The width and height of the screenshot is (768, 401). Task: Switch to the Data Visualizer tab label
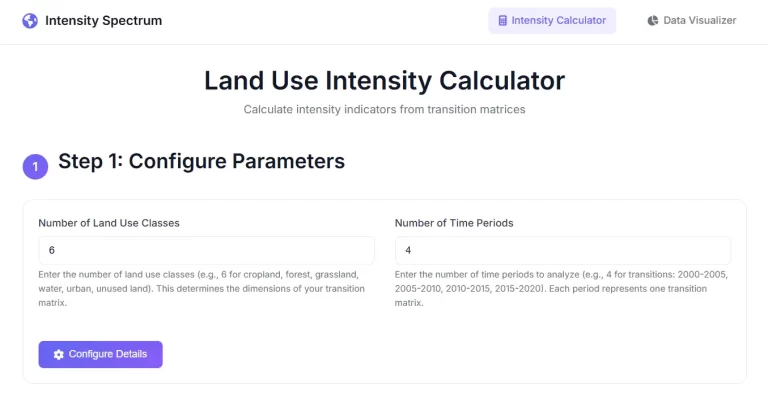tap(699, 20)
